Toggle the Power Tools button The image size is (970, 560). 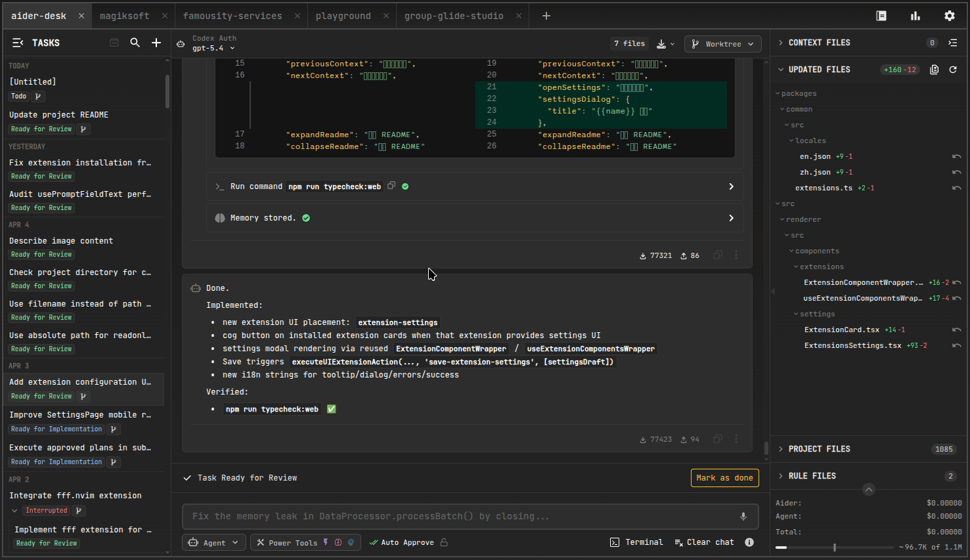pyautogui.click(x=305, y=542)
